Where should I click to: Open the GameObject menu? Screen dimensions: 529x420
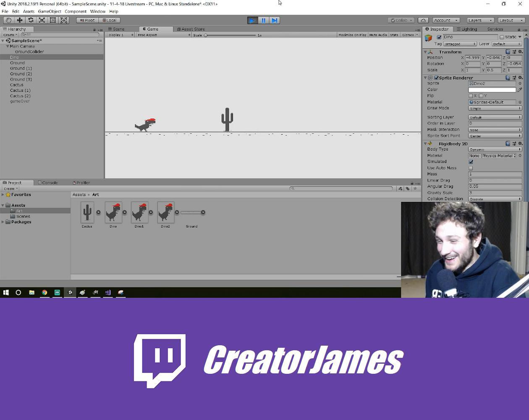[50, 11]
